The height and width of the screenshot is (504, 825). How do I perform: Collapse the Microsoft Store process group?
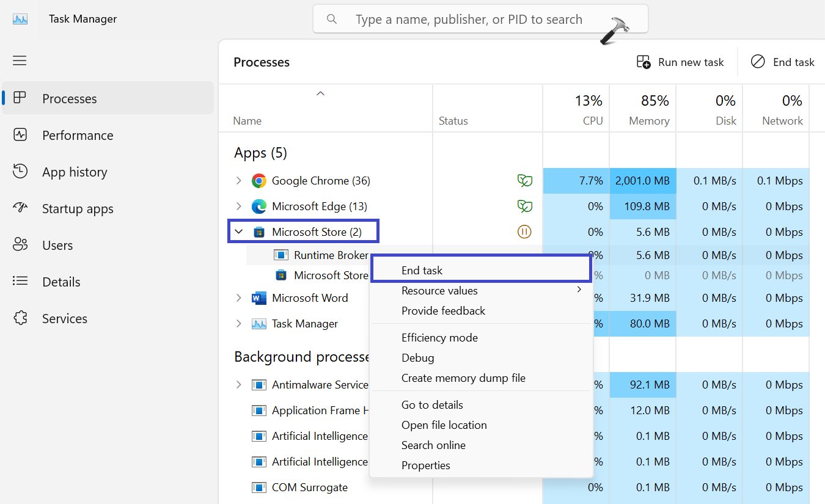239,232
